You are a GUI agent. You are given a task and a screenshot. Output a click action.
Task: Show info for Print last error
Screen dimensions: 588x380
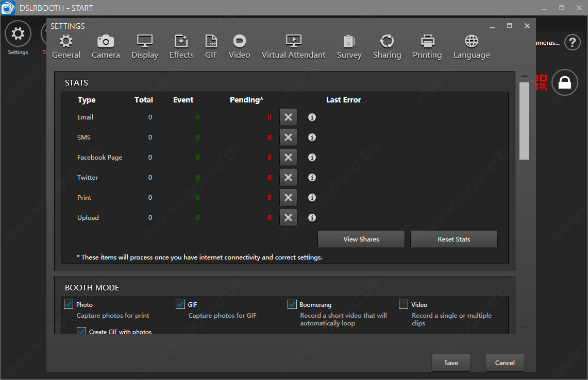click(312, 198)
